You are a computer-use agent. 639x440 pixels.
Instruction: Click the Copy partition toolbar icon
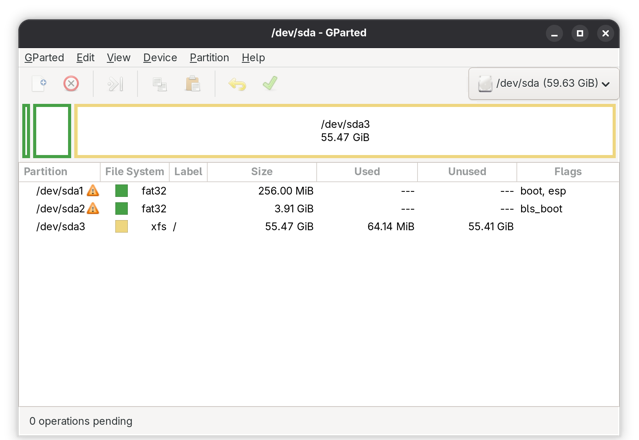(x=159, y=84)
